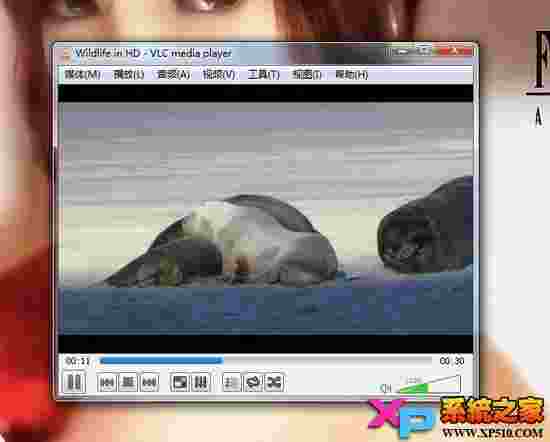Toggle fullscreen video mode
The image size is (550, 442).
180,382
